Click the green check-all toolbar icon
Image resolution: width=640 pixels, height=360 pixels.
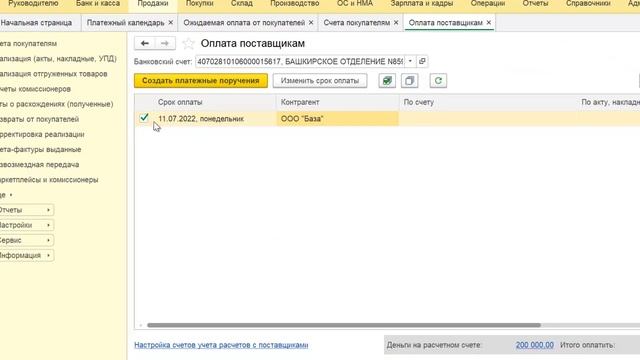(387, 81)
